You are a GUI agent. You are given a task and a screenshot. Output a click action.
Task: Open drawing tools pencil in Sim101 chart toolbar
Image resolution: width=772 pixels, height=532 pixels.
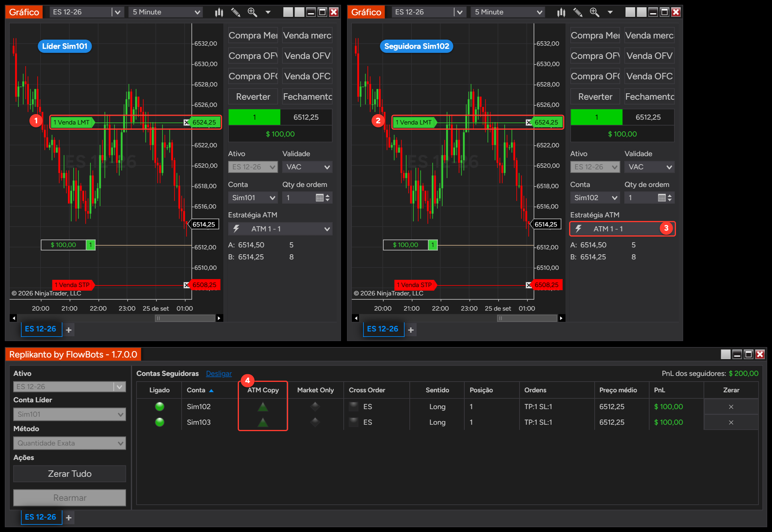click(236, 12)
